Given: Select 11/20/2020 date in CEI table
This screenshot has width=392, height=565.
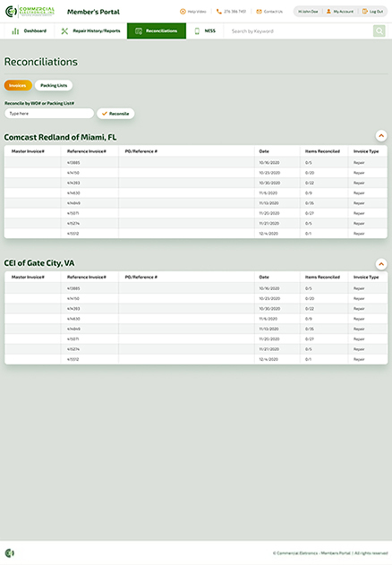Looking at the screenshot, I should [x=269, y=339].
